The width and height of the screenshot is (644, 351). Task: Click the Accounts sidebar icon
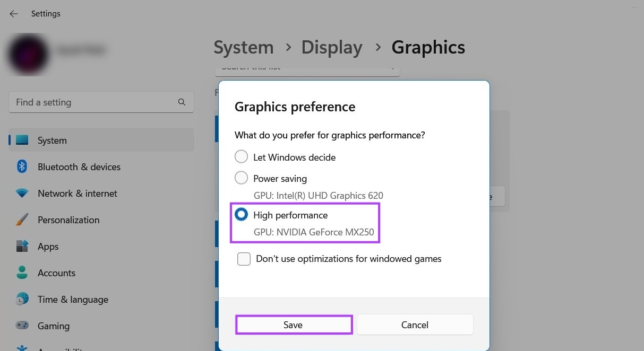[x=22, y=273]
